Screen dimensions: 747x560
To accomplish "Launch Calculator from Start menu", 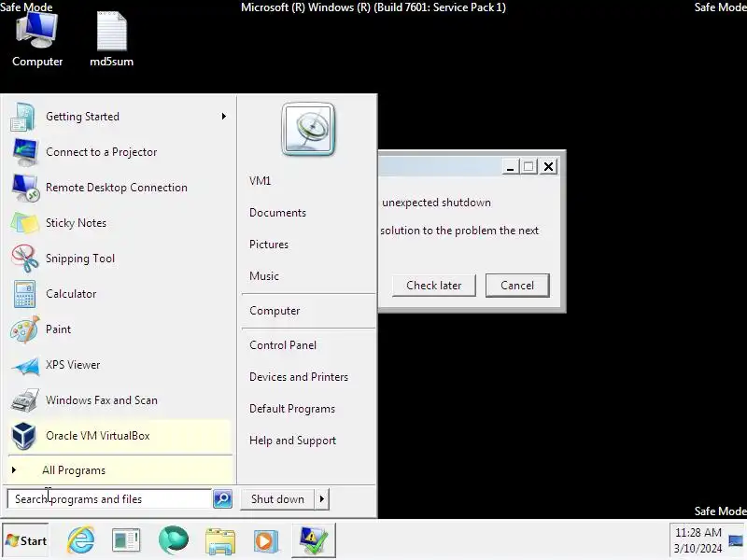I will [x=120, y=294].
